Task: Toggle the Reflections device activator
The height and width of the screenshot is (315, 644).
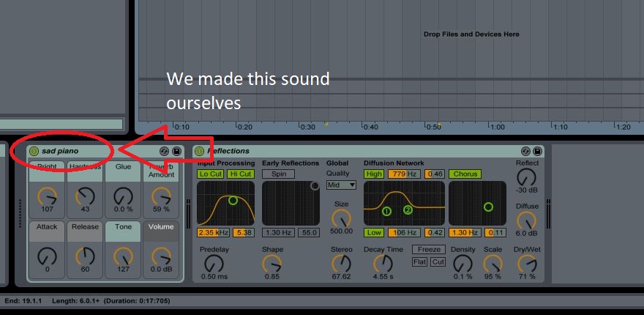Action: 199,151
